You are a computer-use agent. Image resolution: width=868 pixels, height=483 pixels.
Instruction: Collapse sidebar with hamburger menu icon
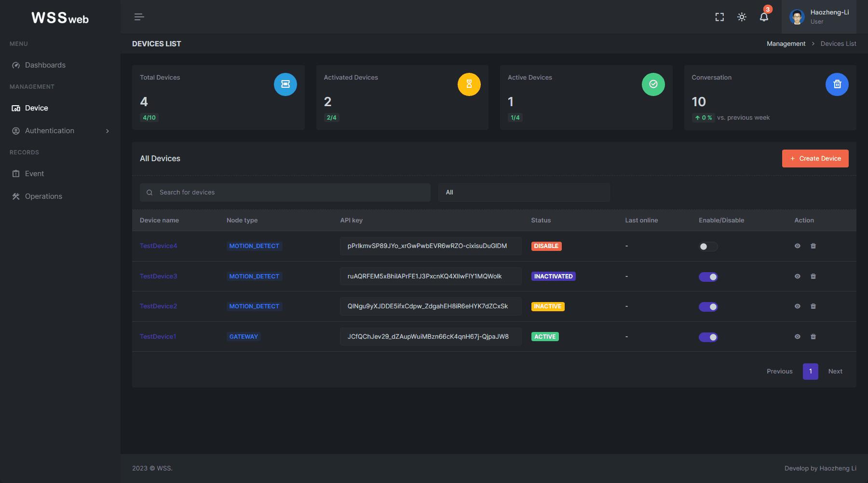[139, 17]
